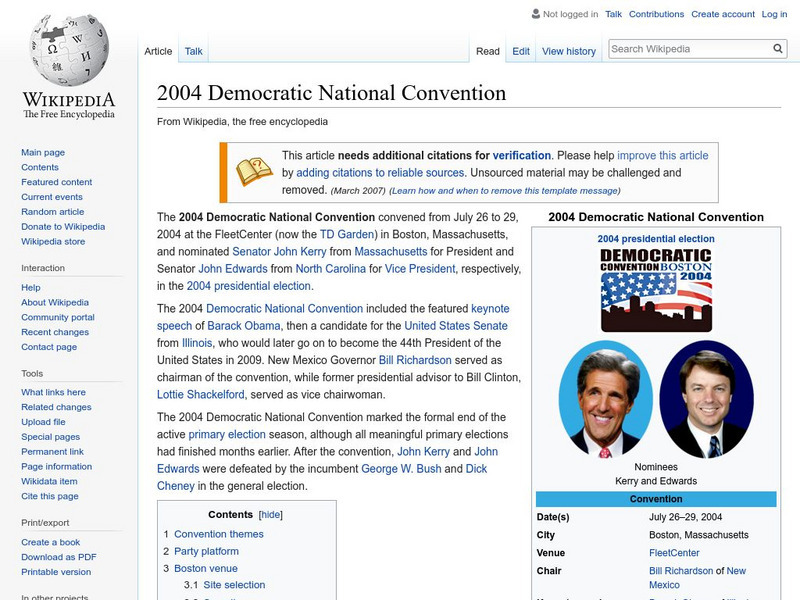Open Printable version
Image resolution: width=800 pixels, height=600 pixels.
(x=56, y=571)
